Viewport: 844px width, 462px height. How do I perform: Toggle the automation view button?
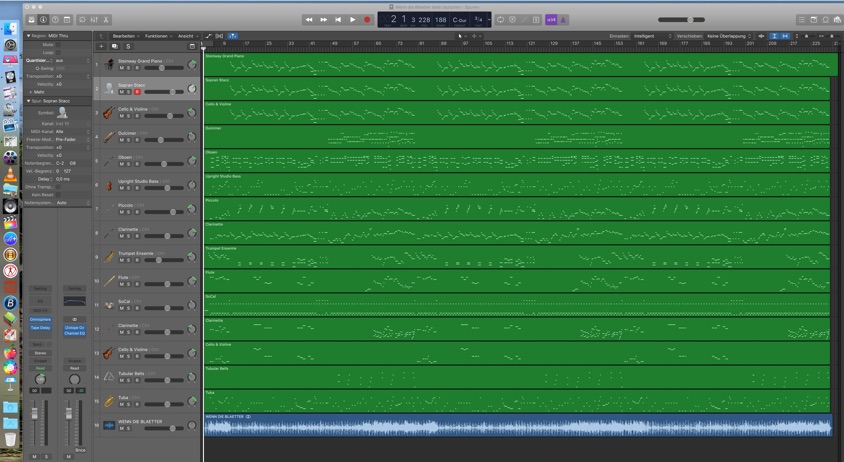[209, 36]
